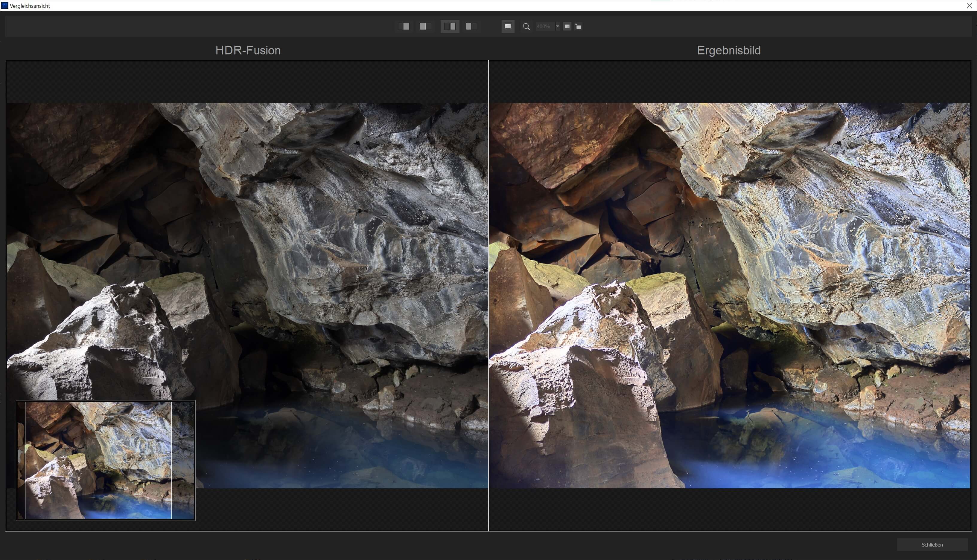Click the detach window arrow icon

coord(578,27)
